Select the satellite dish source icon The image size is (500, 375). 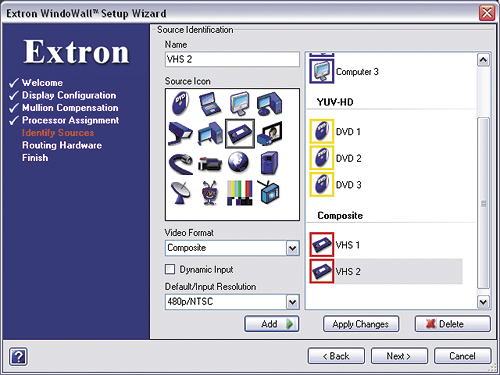tap(180, 193)
